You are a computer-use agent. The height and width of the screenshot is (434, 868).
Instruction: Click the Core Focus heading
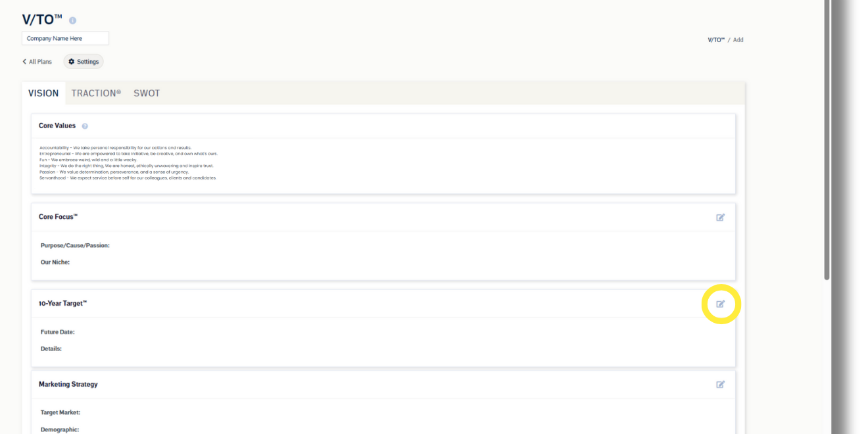click(59, 217)
